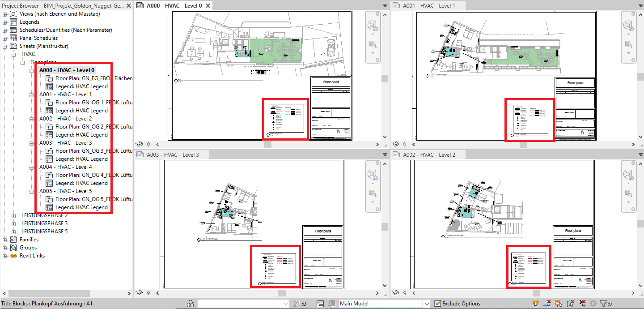Click the LEISTUNGSPHASE 5 tree row
Viewport: 644px width, 309px height.
pos(45,232)
